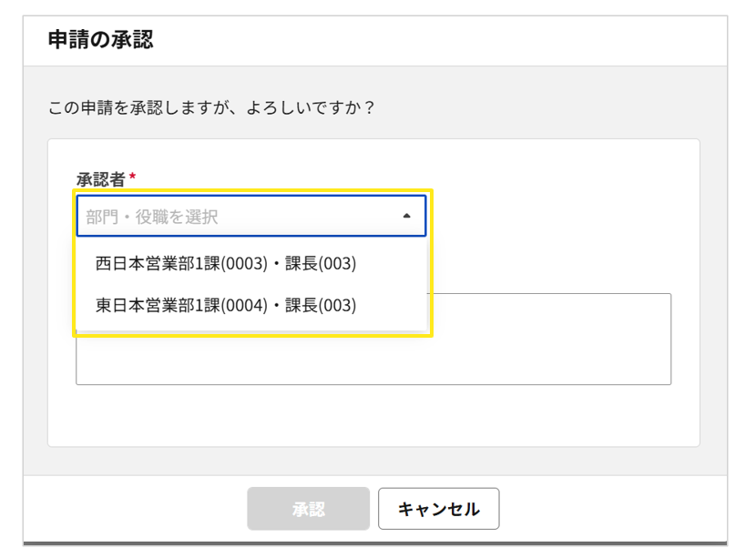Click the 承認者 field label
The image size is (756, 558).
(100, 179)
